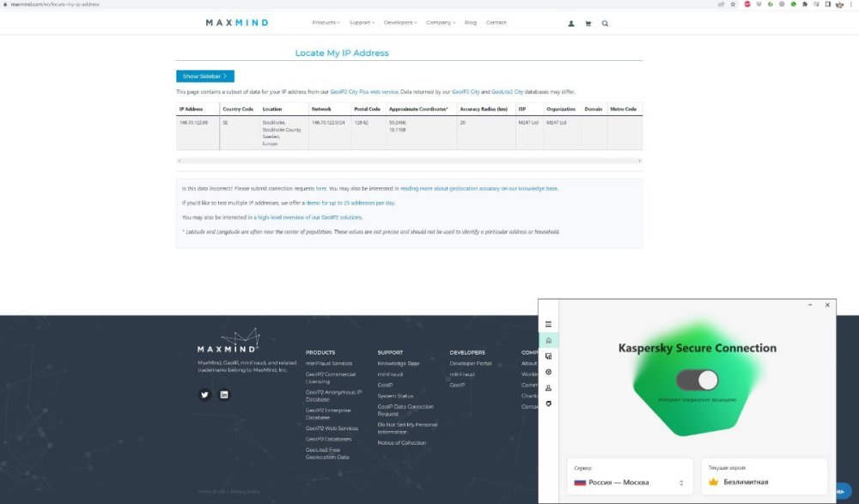
Task: Click the crown icon next to Безлимитная
Action: click(713, 482)
